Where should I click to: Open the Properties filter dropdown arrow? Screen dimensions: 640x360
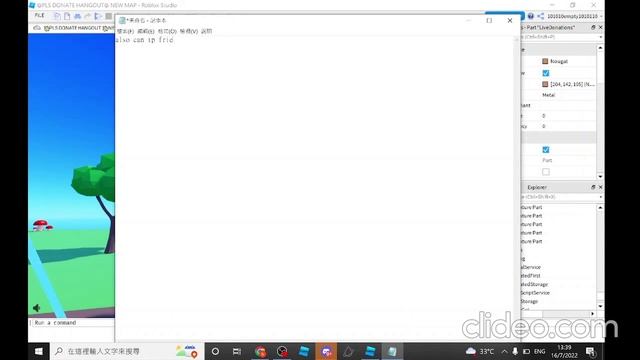tap(600, 37)
